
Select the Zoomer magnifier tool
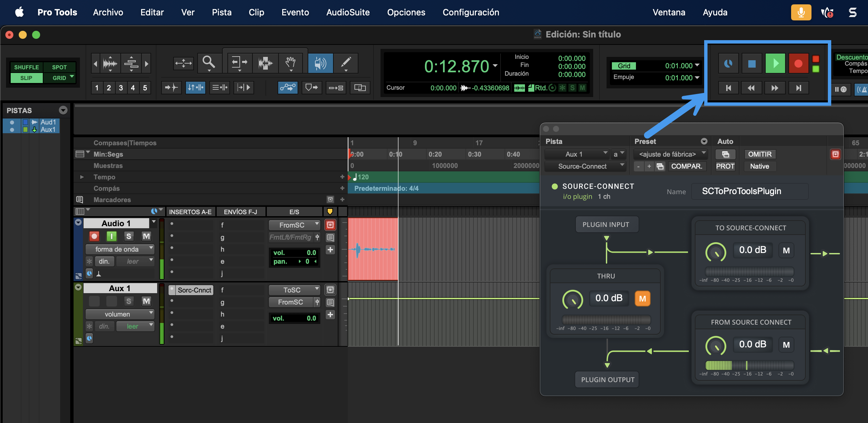point(209,63)
